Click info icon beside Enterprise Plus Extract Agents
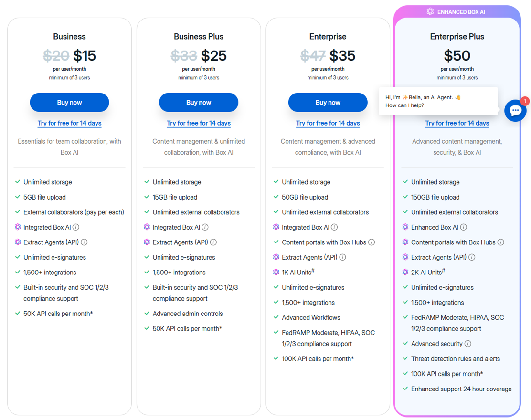The height and width of the screenshot is (420, 531). (x=472, y=257)
